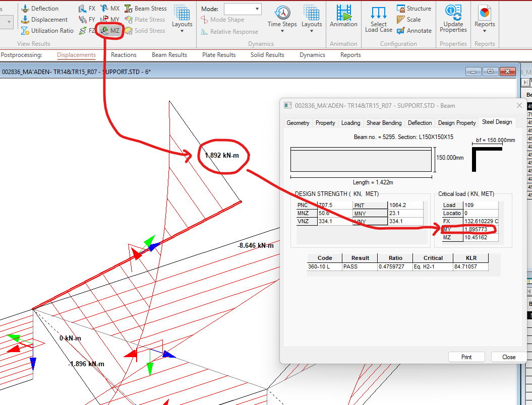Play the Animation tool
This screenshot has height=405, width=532.
tap(344, 16)
